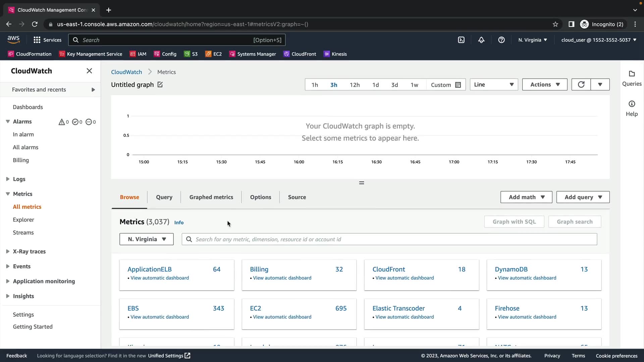This screenshot has width=644, height=362.
Task: Open the Line graph type dropdown
Action: pos(494,84)
